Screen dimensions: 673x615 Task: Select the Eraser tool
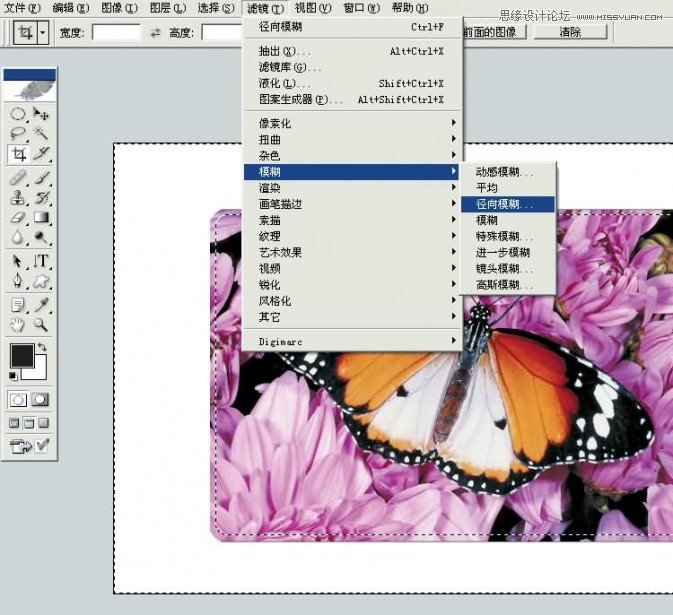[18, 217]
